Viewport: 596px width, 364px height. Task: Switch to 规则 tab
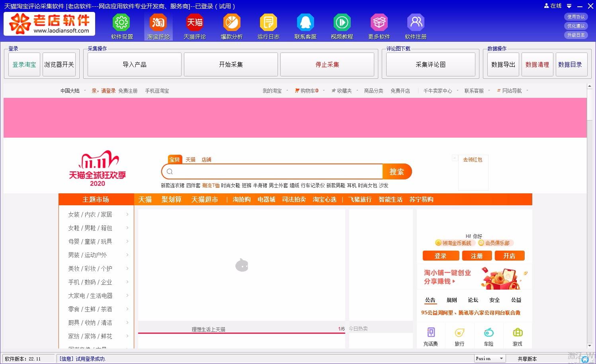[451, 300]
